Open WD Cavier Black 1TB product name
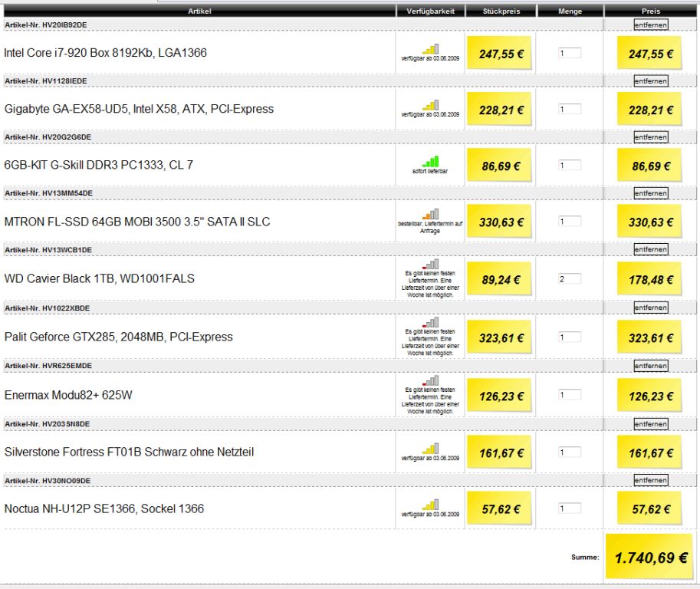The width and height of the screenshot is (700, 589). tap(99, 278)
